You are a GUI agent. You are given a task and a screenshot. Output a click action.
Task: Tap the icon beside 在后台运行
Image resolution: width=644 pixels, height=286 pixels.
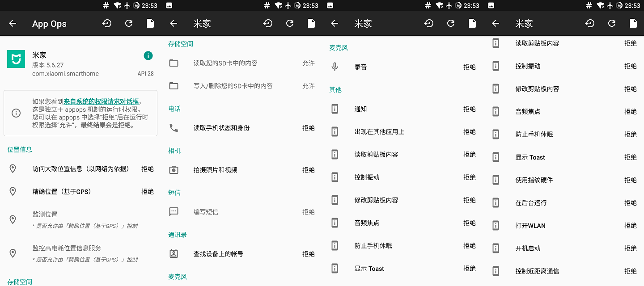click(496, 202)
